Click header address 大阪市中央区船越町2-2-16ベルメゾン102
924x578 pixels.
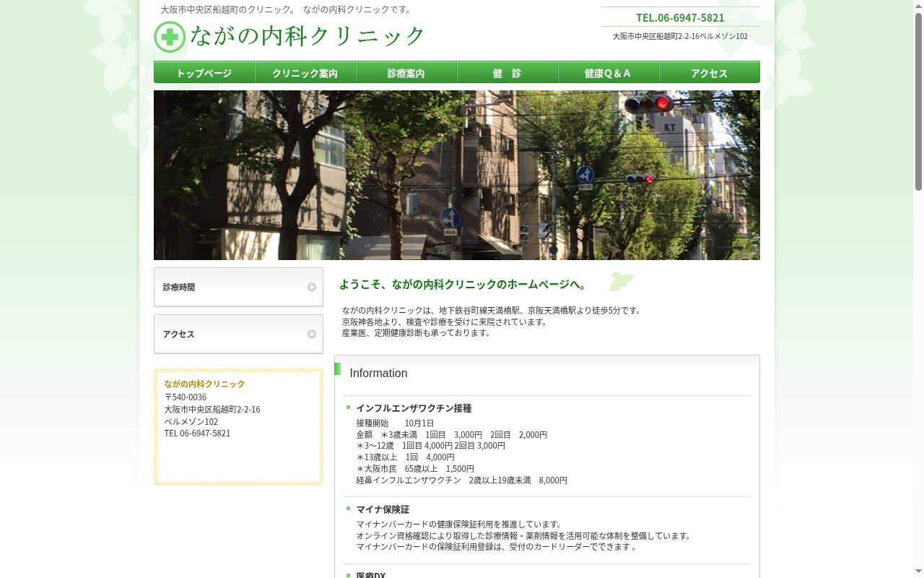[680, 36]
